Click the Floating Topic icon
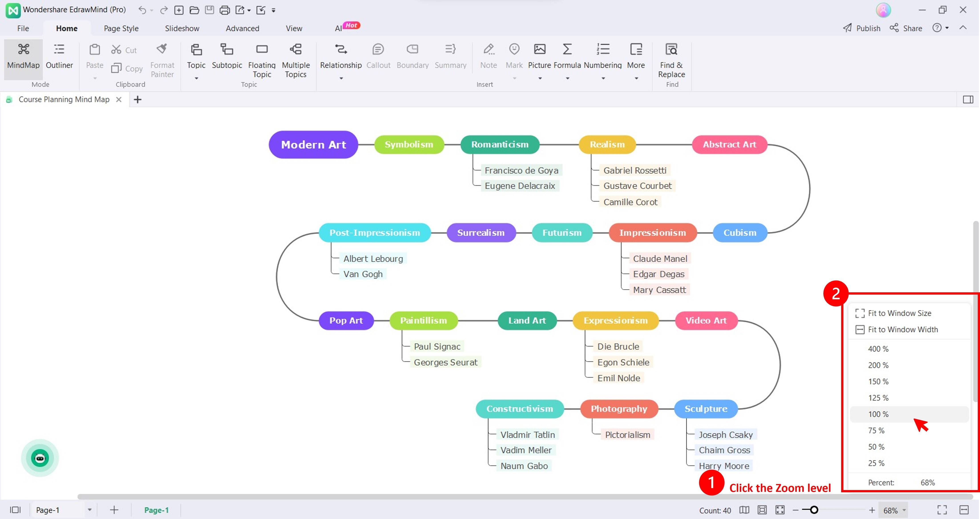Image resolution: width=980 pixels, height=519 pixels. [x=262, y=49]
